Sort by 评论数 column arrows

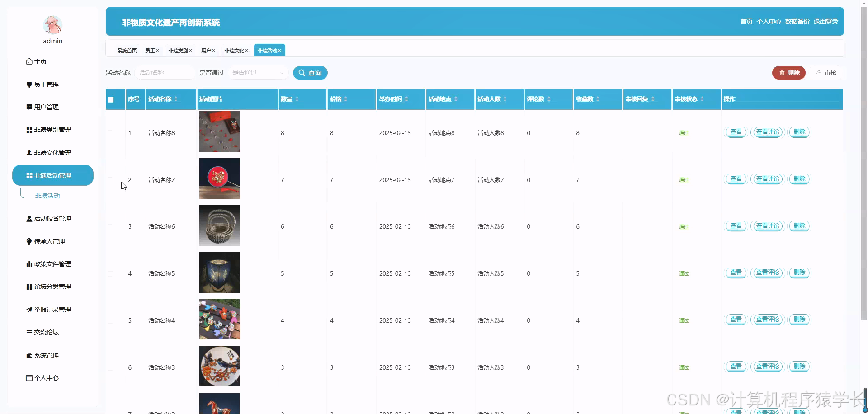click(549, 99)
